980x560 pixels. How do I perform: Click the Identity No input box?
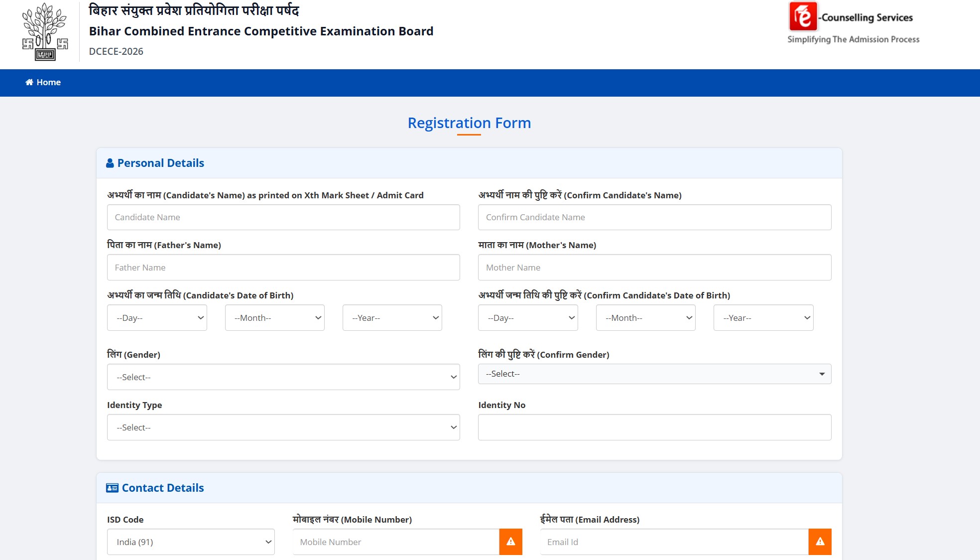(x=654, y=427)
